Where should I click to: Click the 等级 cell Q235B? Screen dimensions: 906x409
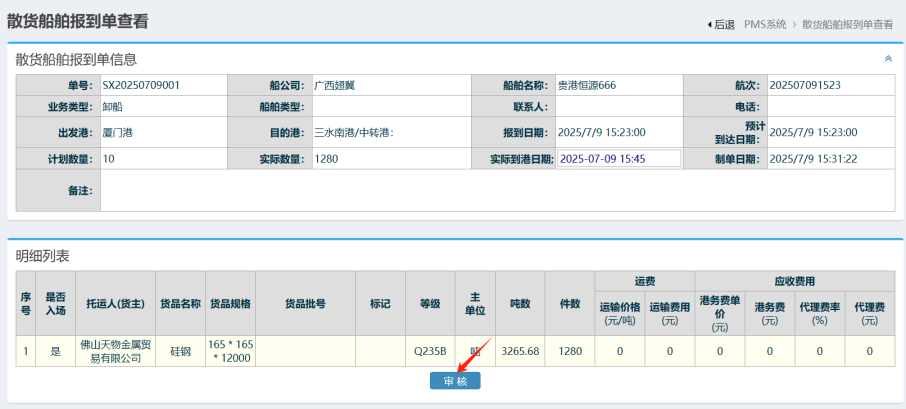coord(429,351)
